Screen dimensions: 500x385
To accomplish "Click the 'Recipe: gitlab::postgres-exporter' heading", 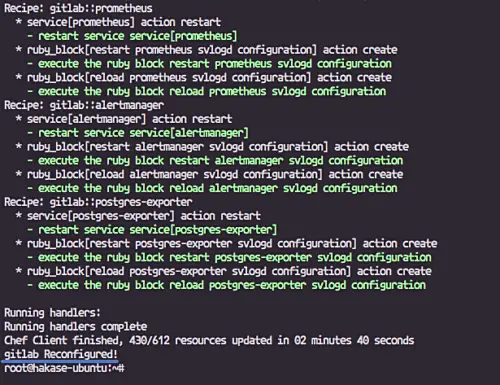I will (x=98, y=202).
